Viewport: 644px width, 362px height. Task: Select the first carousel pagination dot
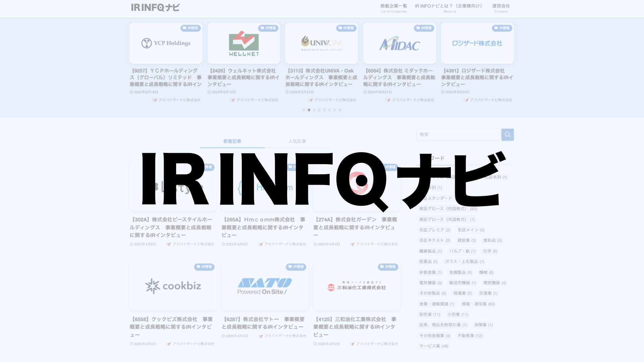[x=304, y=110]
